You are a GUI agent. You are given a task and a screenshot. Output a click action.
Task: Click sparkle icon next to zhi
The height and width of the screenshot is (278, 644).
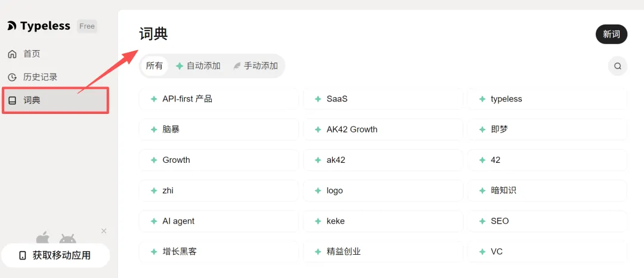tap(154, 190)
